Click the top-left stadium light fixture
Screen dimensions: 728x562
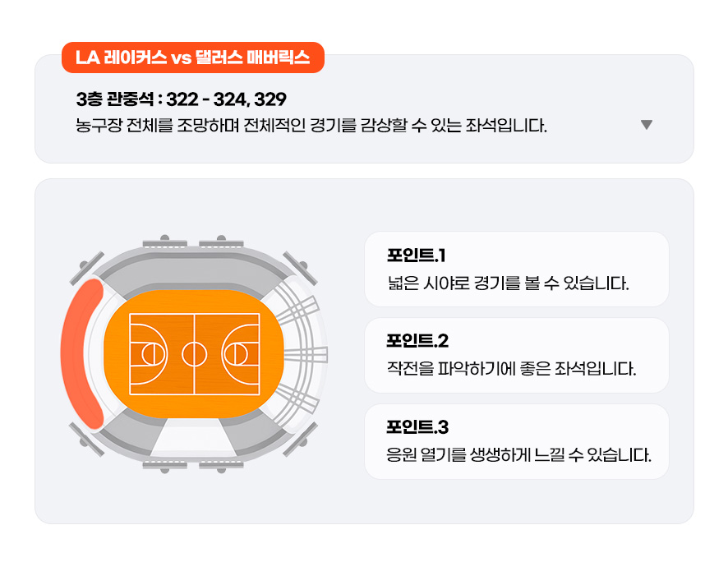click(x=87, y=268)
